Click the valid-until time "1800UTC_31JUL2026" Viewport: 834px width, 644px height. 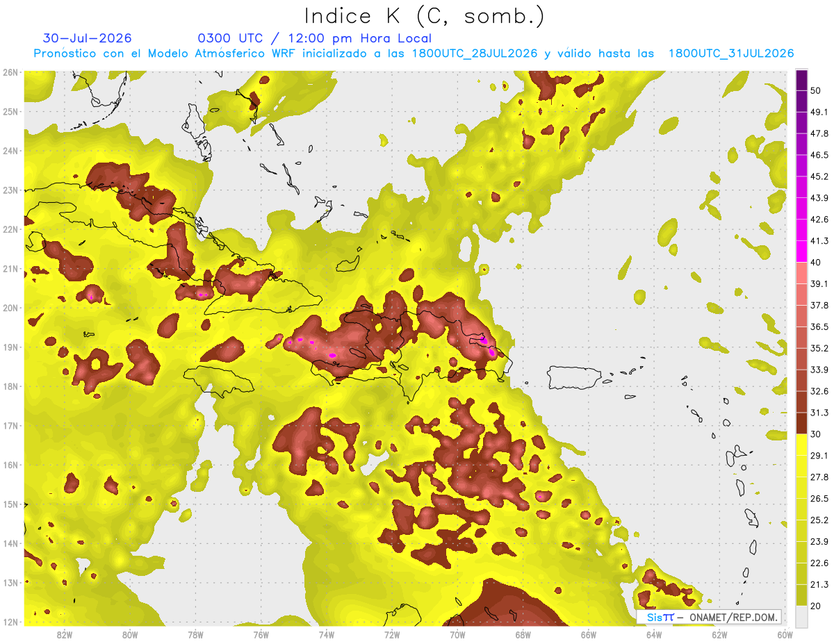[x=730, y=53]
